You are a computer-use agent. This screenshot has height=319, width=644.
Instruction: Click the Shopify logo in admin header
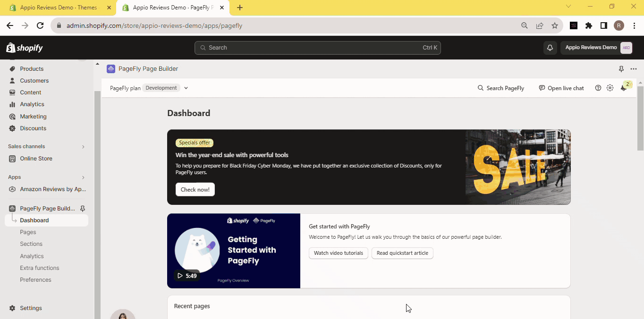click(25, 48)
